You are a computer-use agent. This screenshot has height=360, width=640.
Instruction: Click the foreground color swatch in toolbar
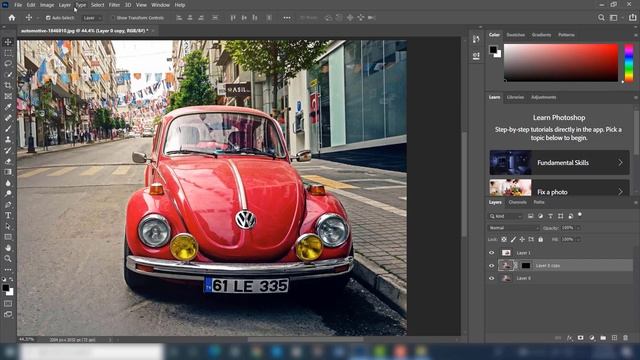coord(5,288)
